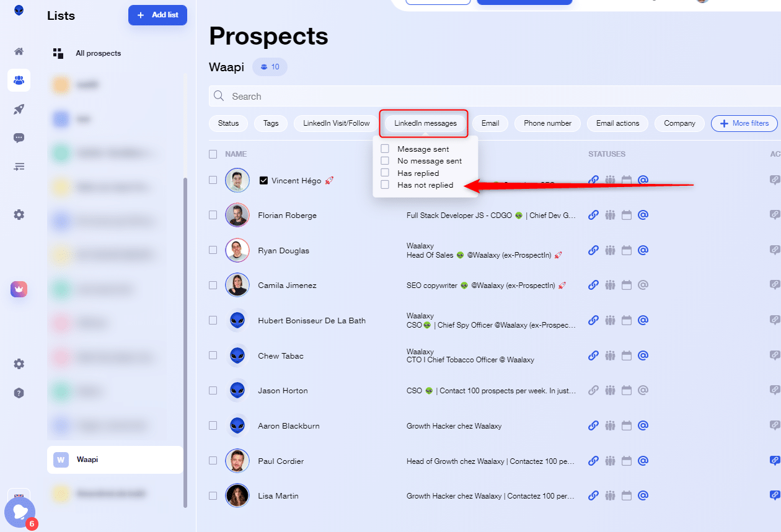This screenshot has width=781, height=532.
Task: Select the All prospects list
Action: (x=98, y=53)
